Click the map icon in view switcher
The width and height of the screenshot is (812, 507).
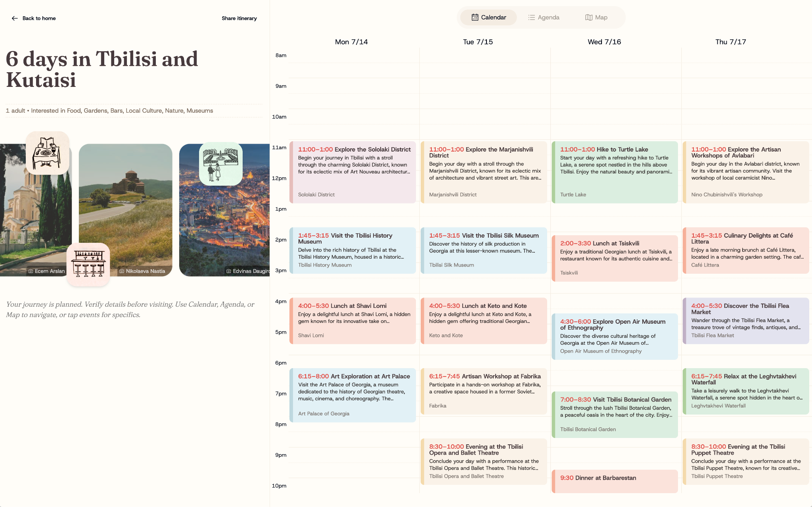click(x=589, y=17)
